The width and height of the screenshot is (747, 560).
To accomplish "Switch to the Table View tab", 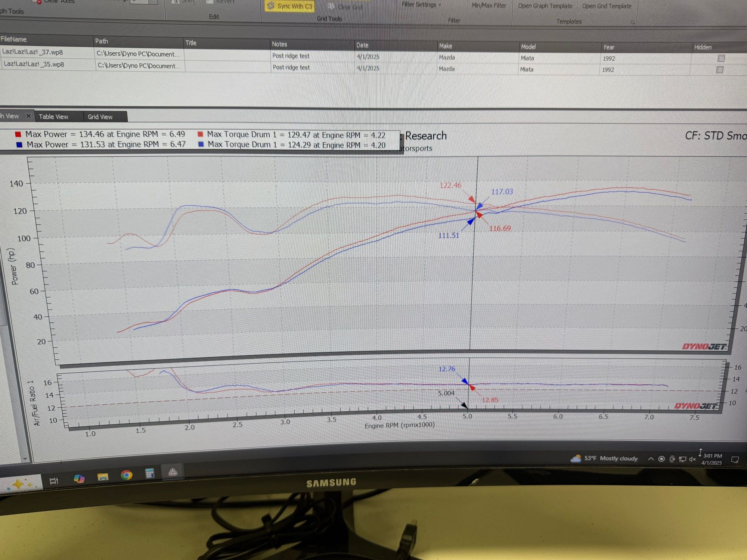I will [53, 116].
